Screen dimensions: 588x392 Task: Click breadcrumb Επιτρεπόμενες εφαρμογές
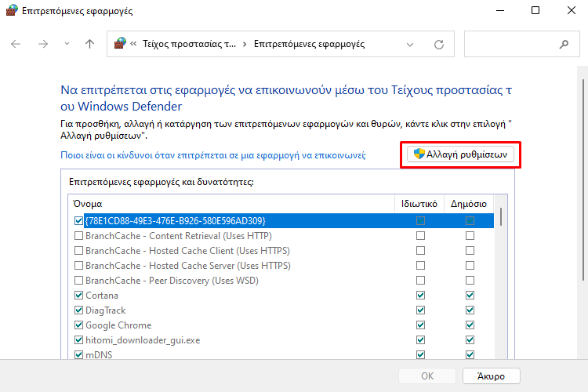(309, 44)
